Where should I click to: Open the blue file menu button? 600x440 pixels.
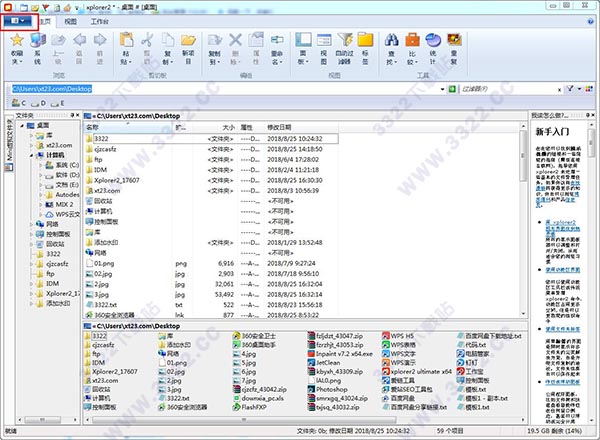[x=18, y=21]
